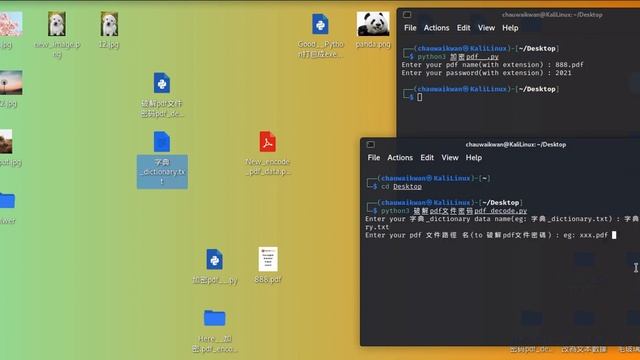
Task: Select the New_encode_pdf_data PDF icon
Action: pos(267,142)
